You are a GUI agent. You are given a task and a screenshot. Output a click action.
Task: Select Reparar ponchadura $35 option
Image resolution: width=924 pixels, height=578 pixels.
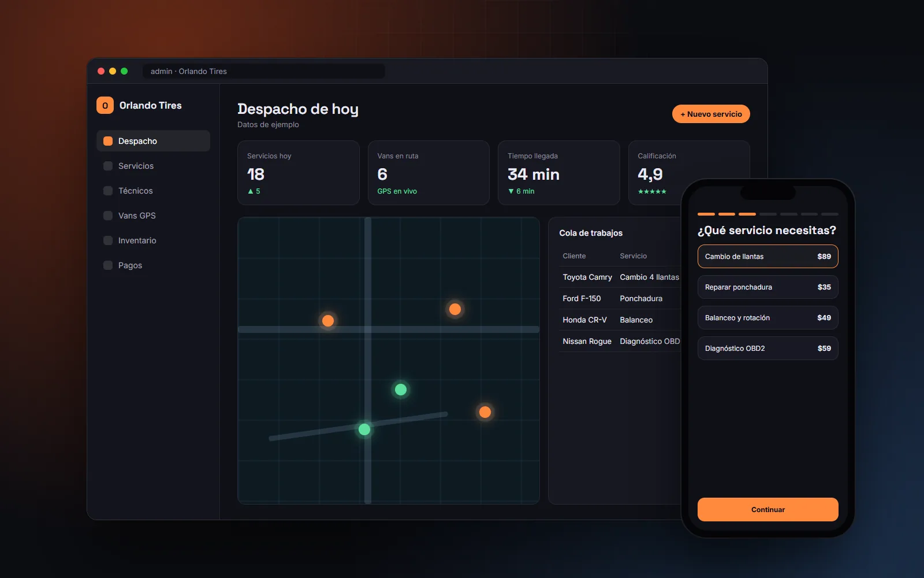768,287
